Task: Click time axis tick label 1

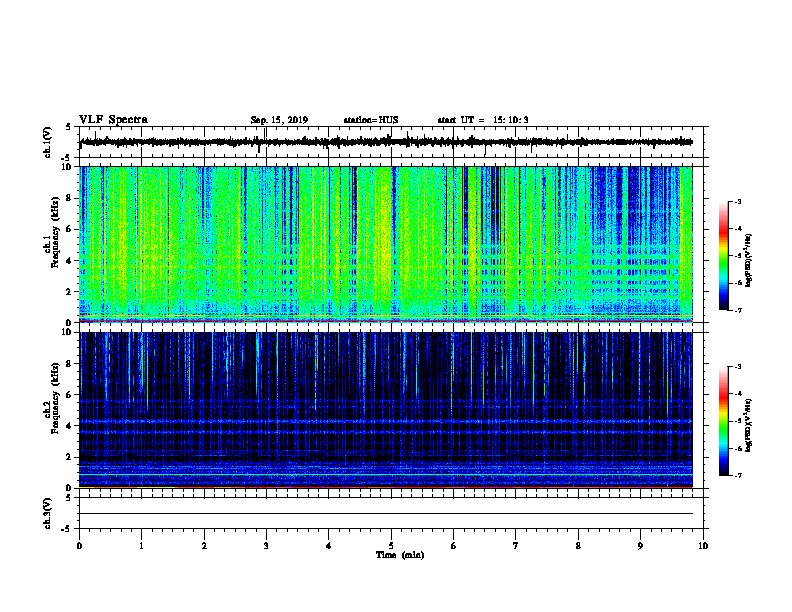Action: click(x=142, y=545)
